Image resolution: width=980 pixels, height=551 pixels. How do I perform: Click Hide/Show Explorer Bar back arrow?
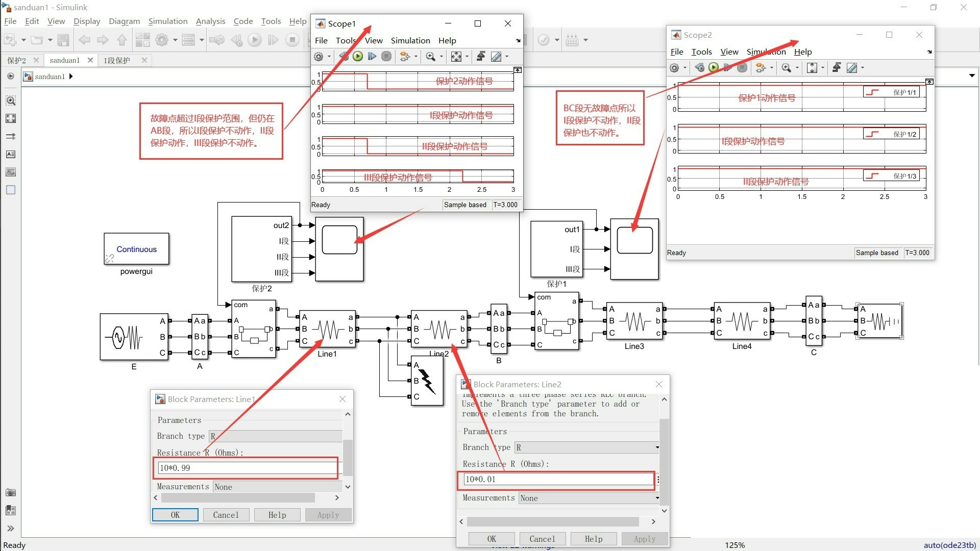[x=10, y=77]
